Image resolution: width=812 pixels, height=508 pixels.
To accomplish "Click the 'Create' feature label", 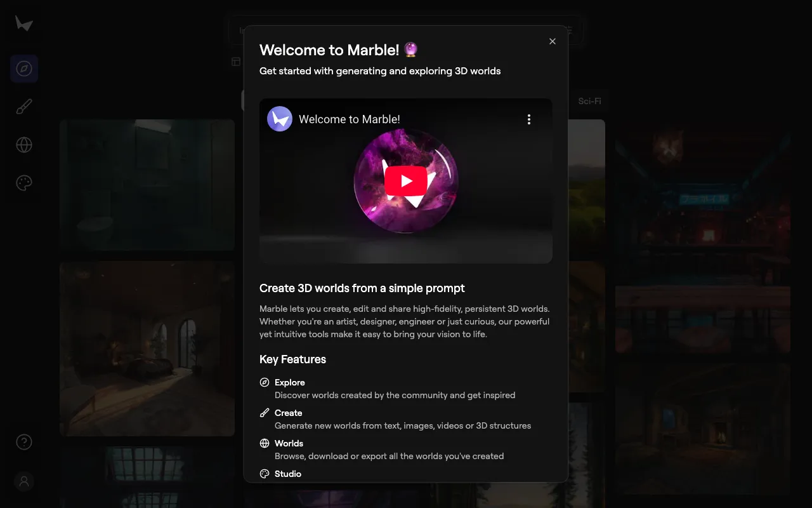I will click(289, 413).
